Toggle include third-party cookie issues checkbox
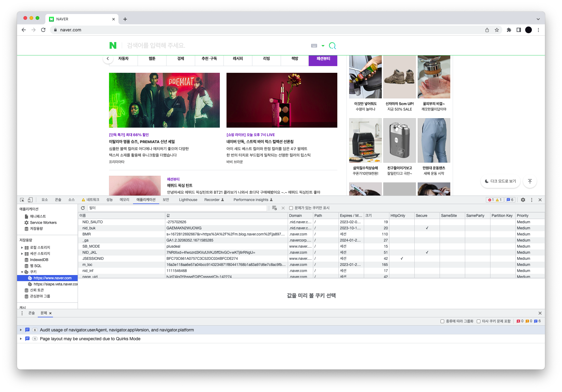This screenshot has height=392, width=562. 479,321
